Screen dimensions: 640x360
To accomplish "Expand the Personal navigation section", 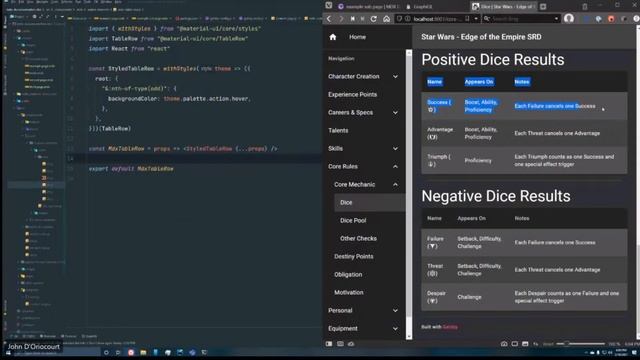I will (395, 311).
